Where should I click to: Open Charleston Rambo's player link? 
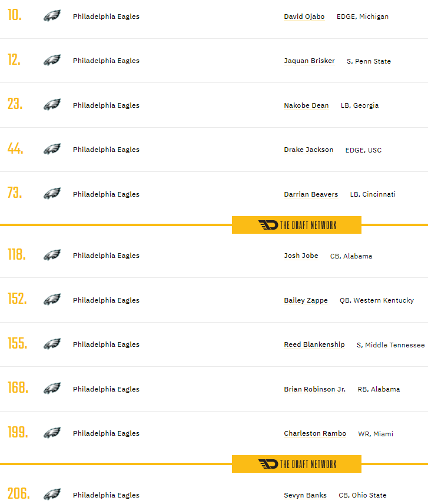(315, 433)
